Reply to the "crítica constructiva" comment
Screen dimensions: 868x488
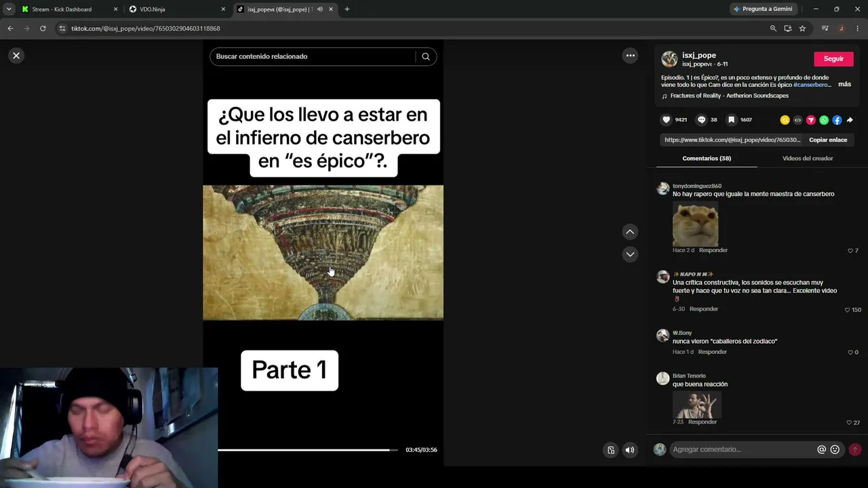click(704, 309)
